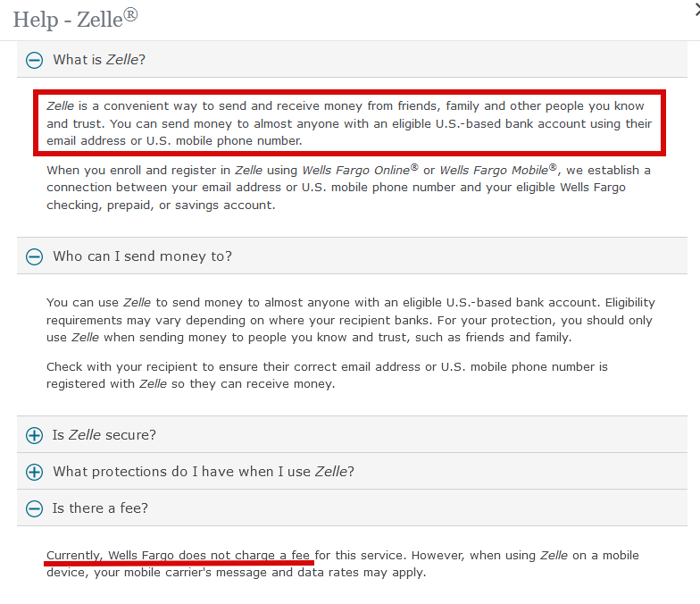The width and height of the screenshot is (700, 604).
Task: Click the "Wells Fargo Mobile" italic text
Action: (x=498, y=170)
